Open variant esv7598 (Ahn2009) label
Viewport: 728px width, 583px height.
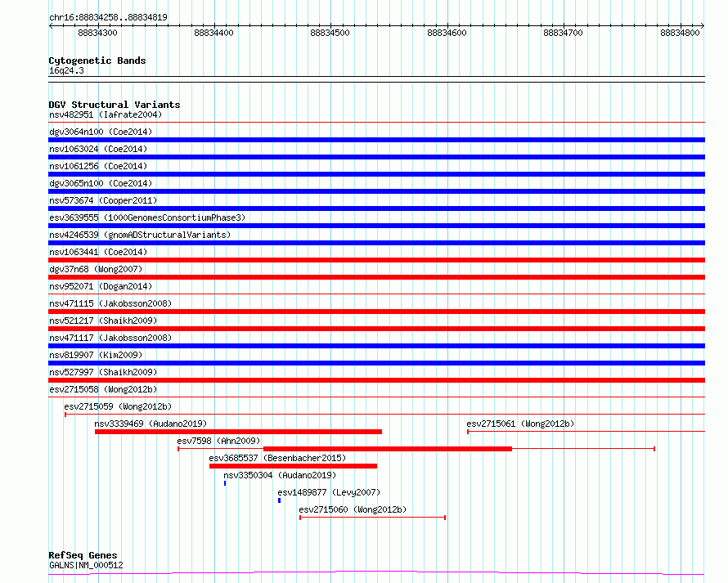[x=218, y=441]
